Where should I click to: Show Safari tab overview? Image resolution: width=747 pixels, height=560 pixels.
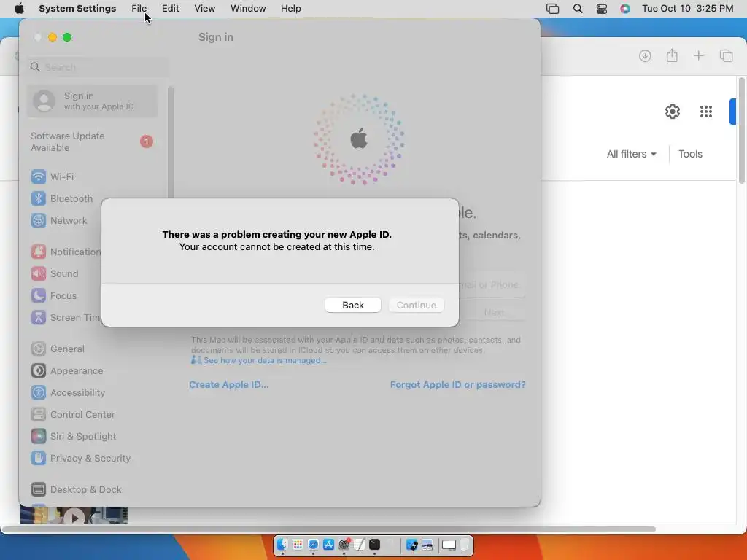click(x=726, y=55)
